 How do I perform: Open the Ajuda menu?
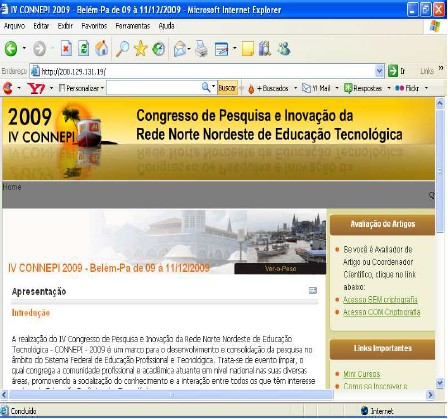click(x=166, y=26)
